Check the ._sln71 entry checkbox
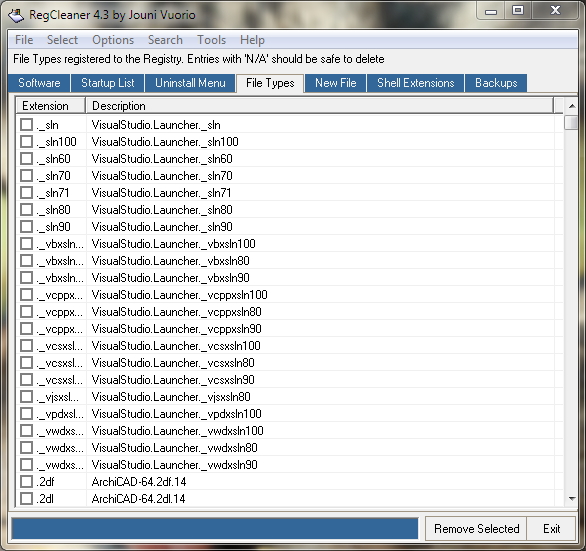The image size is (586, 551). click(x=27, y=193)
